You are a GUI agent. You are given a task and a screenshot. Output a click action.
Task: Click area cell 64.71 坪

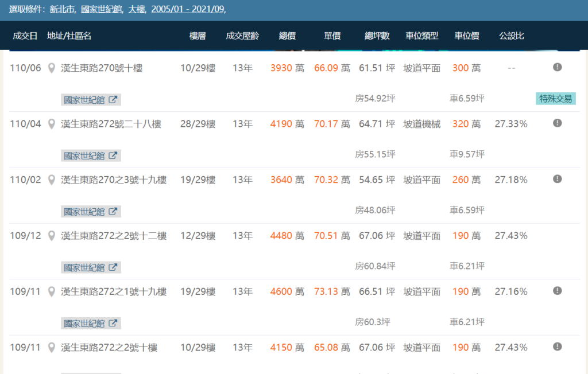tap(377, 124)
